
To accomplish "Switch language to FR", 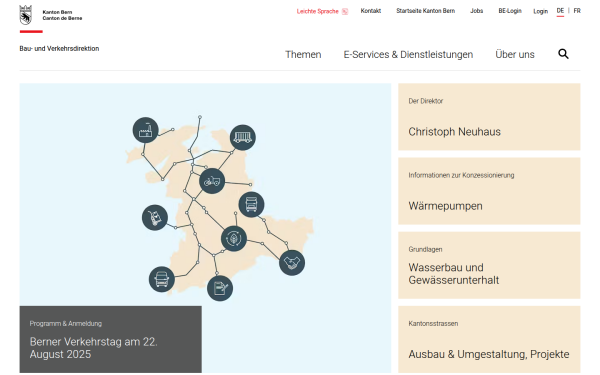I will click(x=577, y=11).
